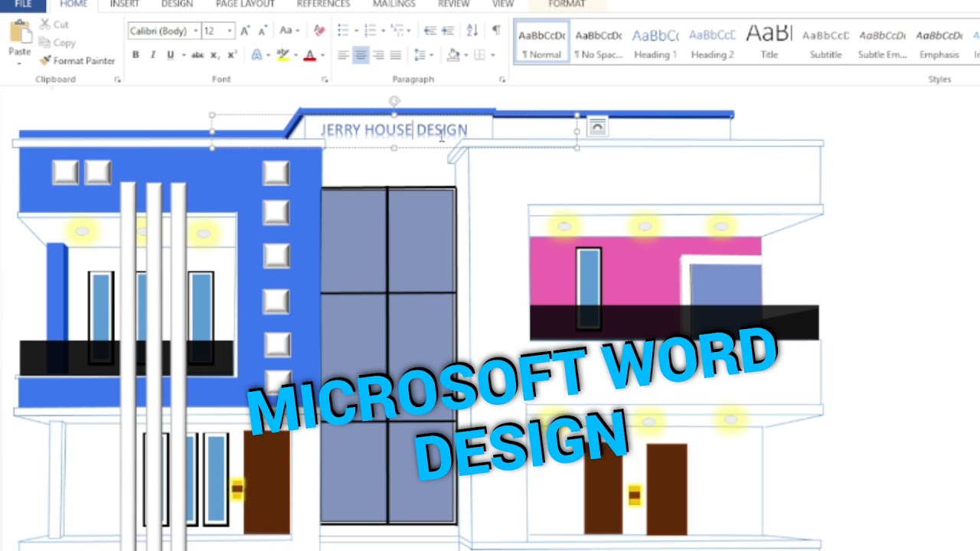The image size is (980, 551).
Task: Click the Copy icon
Action: click(44, 43)
